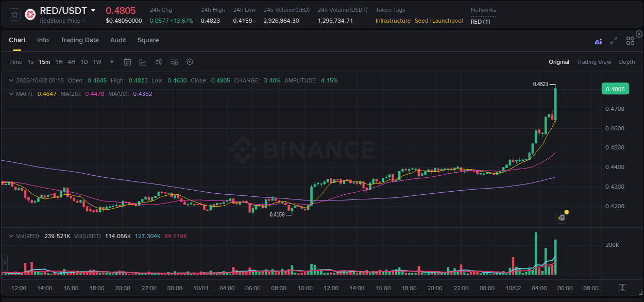Expand the chart with the fullscreen arrows icon
Image resolution: width=644 pixels, height=302 pixels.
click(x=614, y=41)
